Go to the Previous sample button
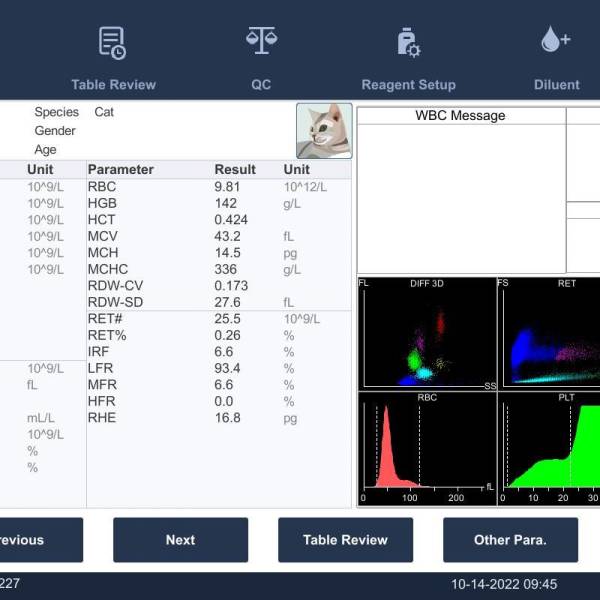This screenshot has width=600, height=600. click(41, 540)
